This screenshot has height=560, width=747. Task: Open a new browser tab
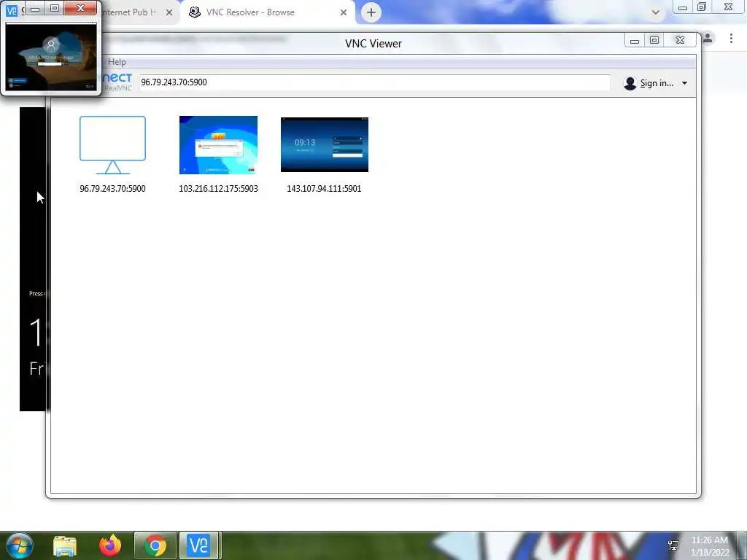click(x=371, y=12)
